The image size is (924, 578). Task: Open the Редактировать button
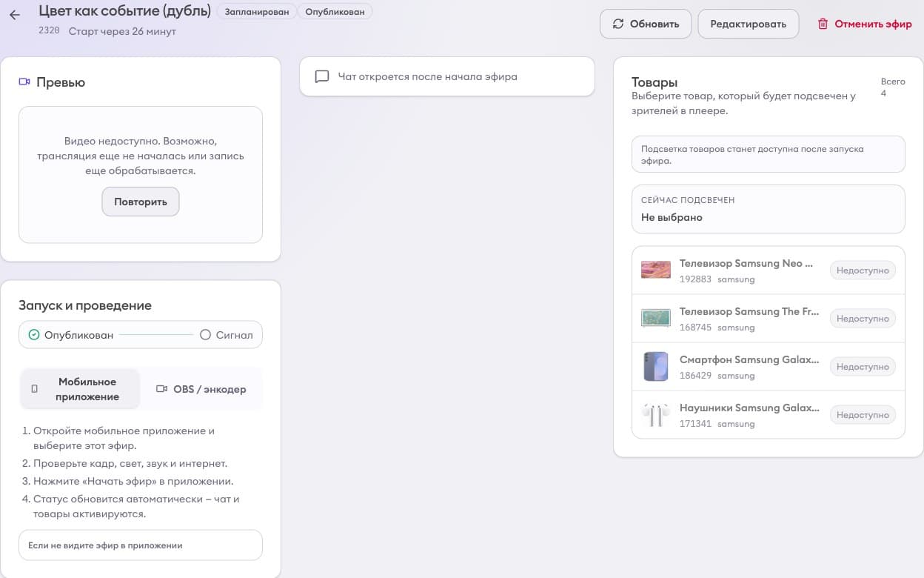(x=748, y=24)
